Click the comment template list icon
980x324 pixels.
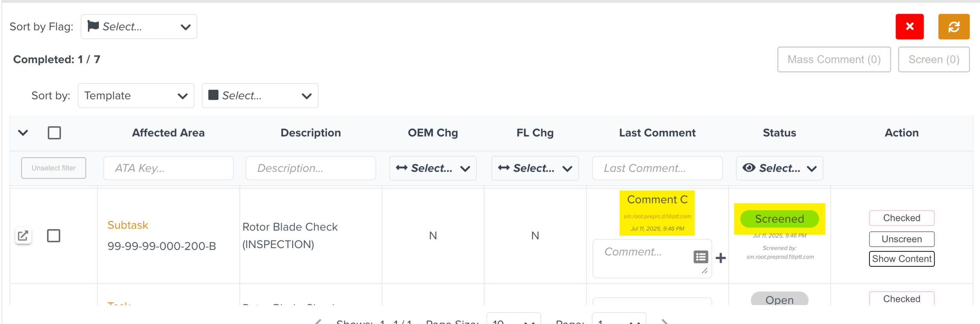(x=701, y=257)
